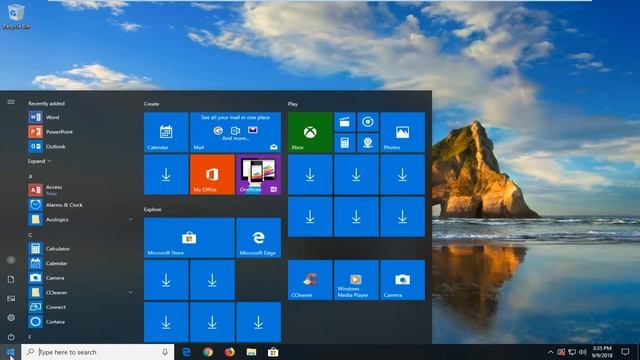640x360 pixels.
Task: Click the red alert tray icon
Action: [561, 352]
